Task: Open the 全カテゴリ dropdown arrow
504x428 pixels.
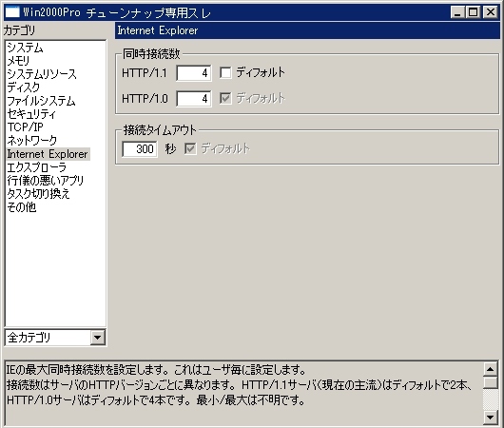Action: (97, 338)
